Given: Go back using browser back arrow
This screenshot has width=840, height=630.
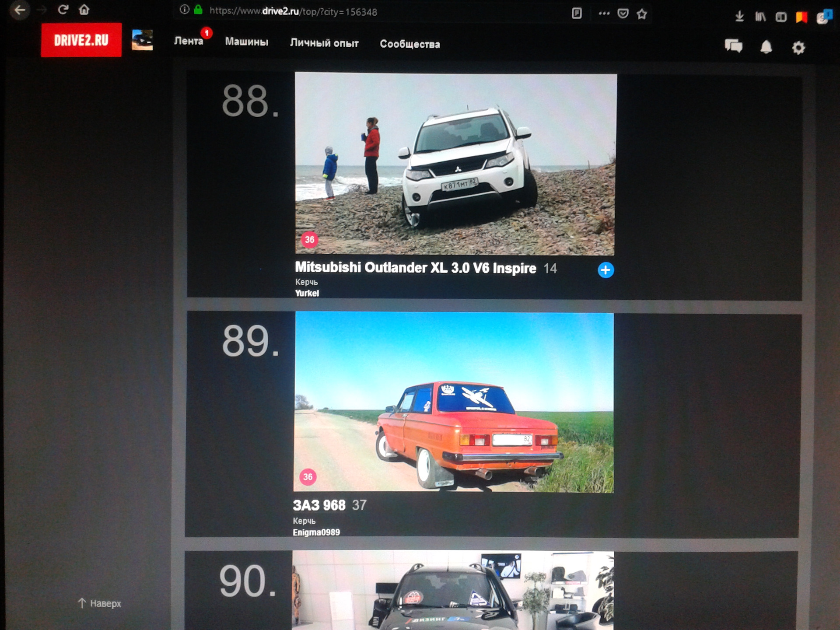Looking at the screenshot, I should coord(20,10).
